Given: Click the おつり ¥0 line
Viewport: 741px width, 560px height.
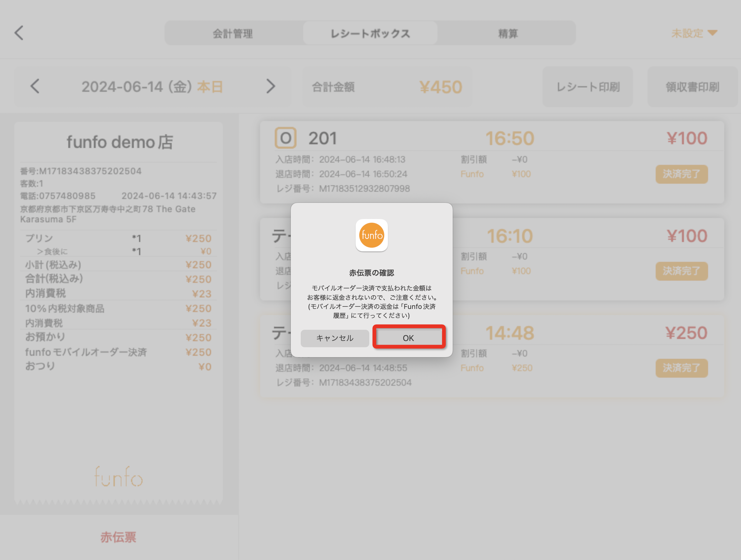Looking at the screenshot, I should [x=118, y=366].
